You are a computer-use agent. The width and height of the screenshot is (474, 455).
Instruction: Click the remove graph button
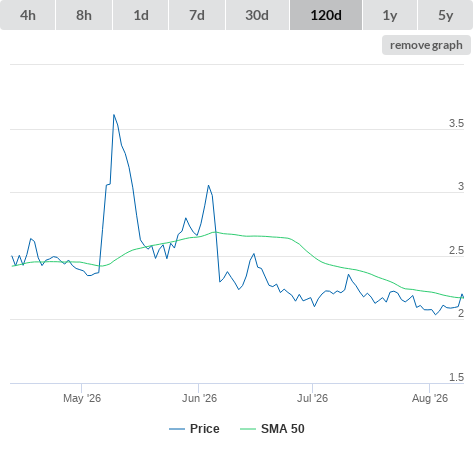coord(426,45)
